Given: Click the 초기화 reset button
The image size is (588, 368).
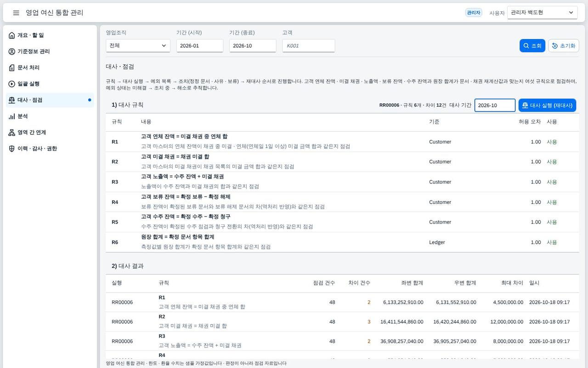Looking at the screenshot, I should (564, 46).
